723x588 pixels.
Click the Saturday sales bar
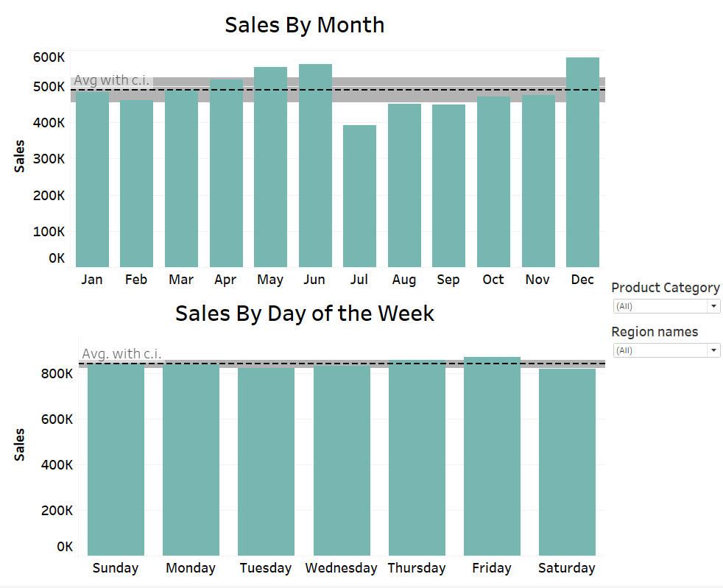click(567, 456)
